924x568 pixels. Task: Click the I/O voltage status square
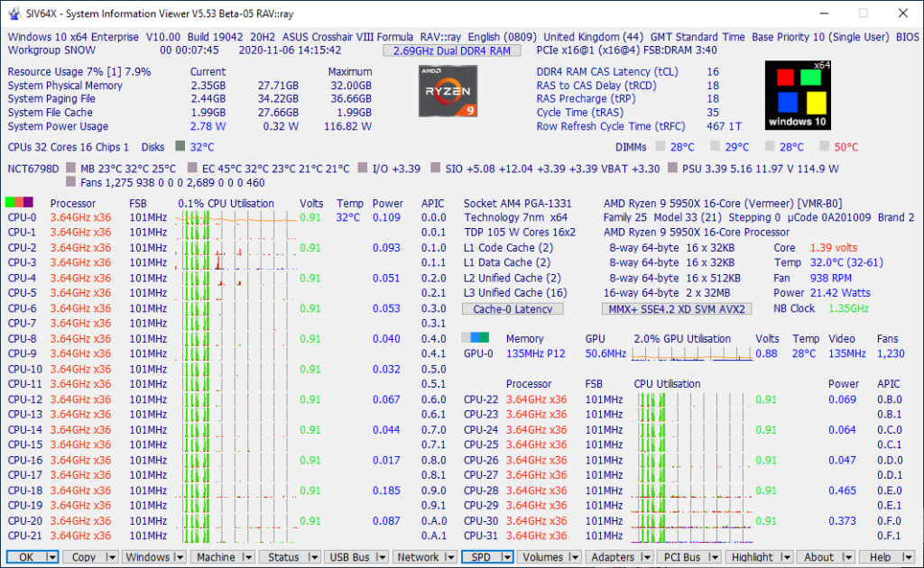point(362,169)
